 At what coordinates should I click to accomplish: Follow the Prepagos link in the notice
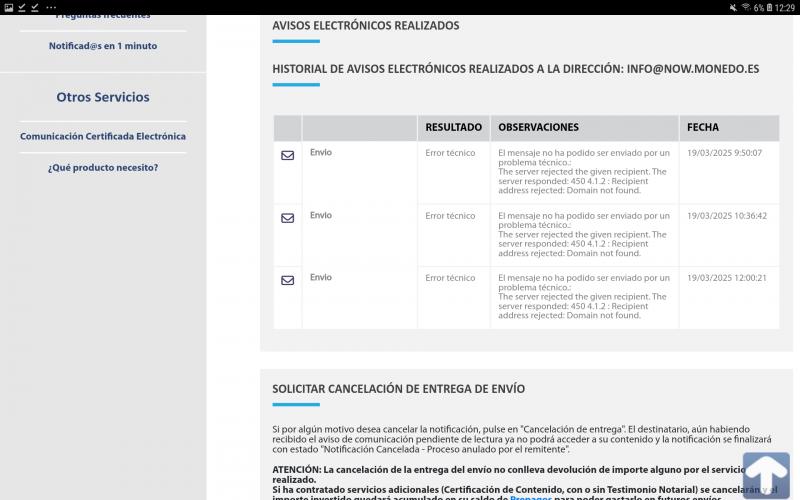[531, 497]
